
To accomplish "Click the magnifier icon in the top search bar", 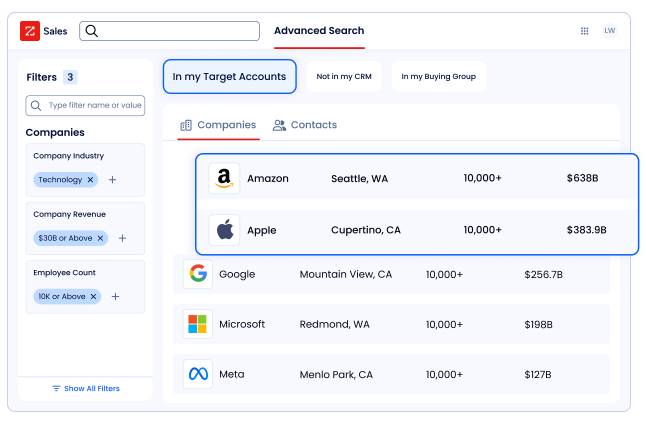I will (x=91, y=31).
